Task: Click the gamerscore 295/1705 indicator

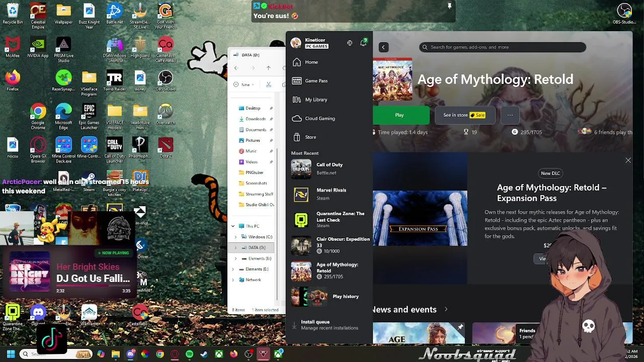Action: tap(527, 132)
